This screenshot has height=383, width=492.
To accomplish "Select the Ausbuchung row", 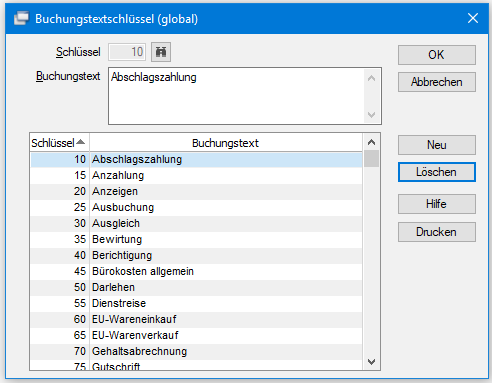I will 196,207.
